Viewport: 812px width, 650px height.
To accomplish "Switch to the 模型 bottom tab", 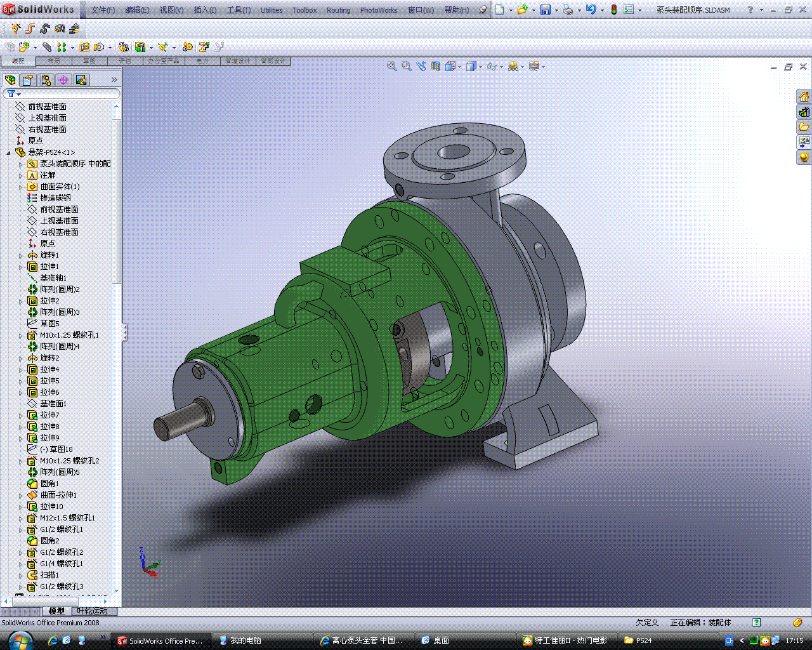I will point(56,611).
